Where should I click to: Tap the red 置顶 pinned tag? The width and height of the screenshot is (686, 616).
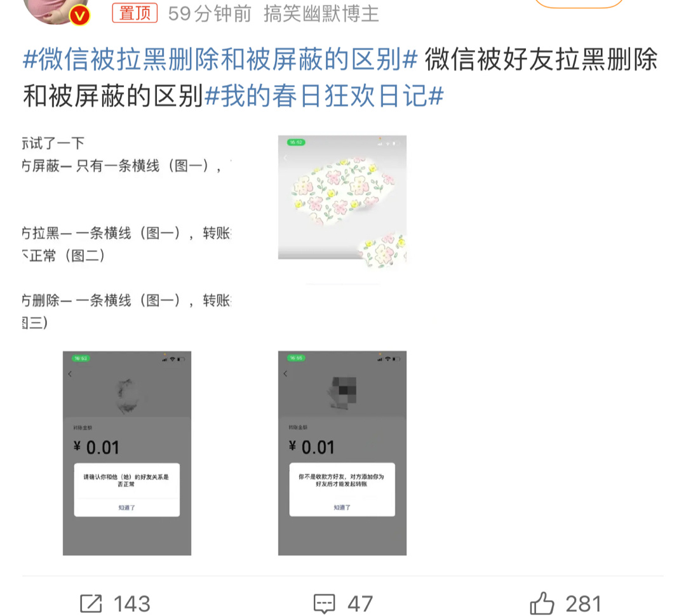click(135, 13)
